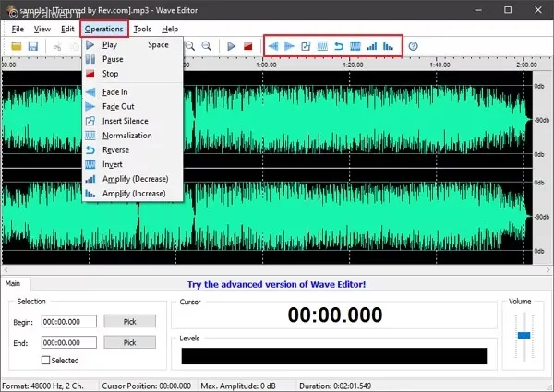Open the View menu
This screenshot has height=392, width=554.
tap(42, 29)
